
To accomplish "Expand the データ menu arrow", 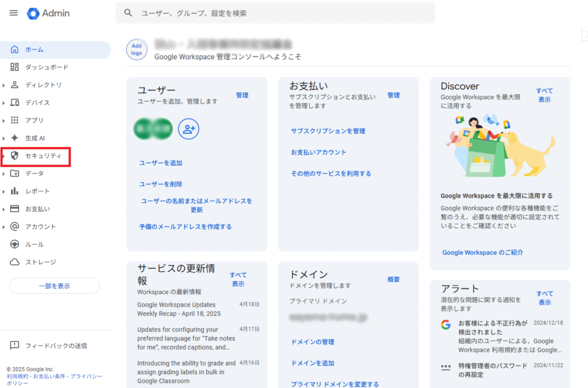I will [x=4, y=174].
